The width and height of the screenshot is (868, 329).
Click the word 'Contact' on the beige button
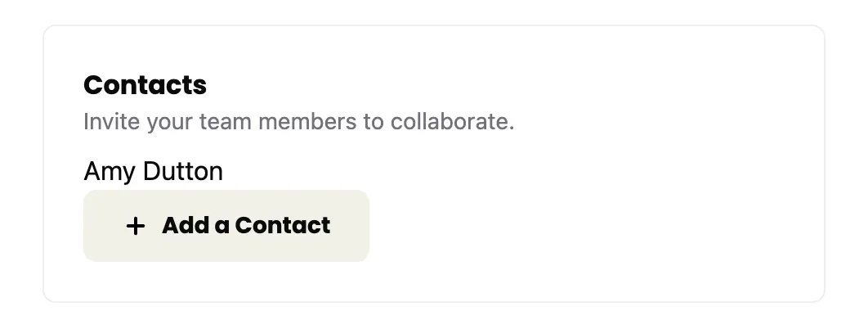coord(282,226)
